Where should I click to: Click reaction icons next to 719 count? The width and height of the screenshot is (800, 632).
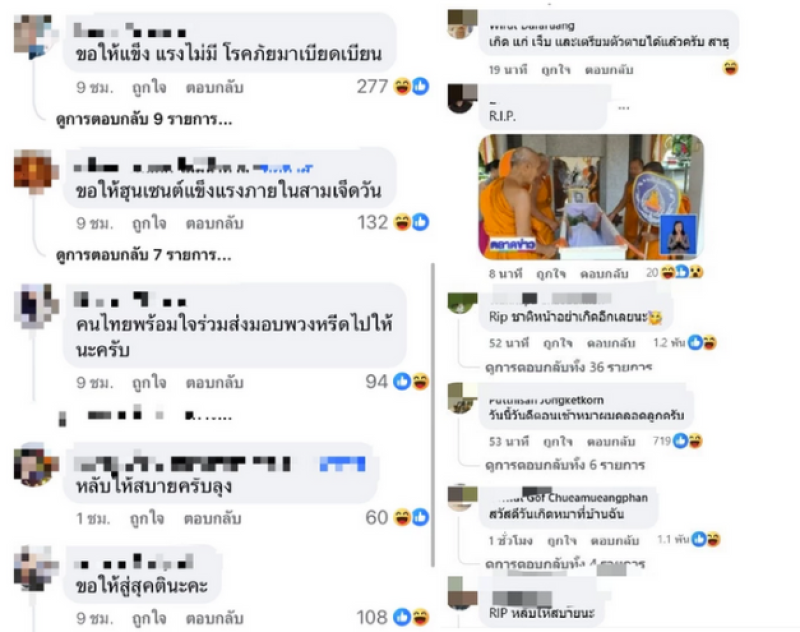[688, 441]
